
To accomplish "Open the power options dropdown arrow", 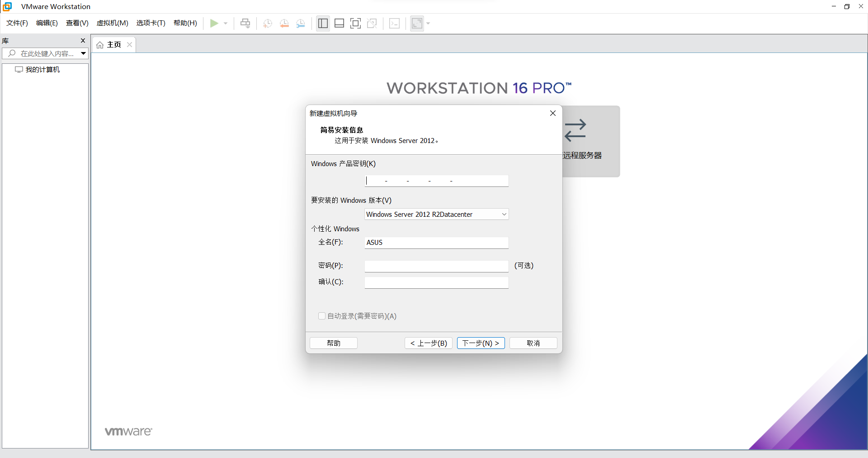I will [x=226, y=24].
